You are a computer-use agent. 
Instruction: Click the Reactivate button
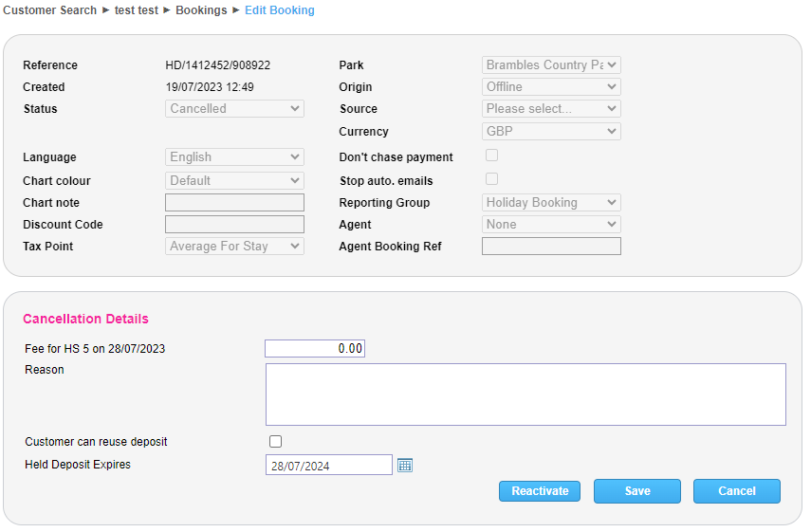pos(540,491)
